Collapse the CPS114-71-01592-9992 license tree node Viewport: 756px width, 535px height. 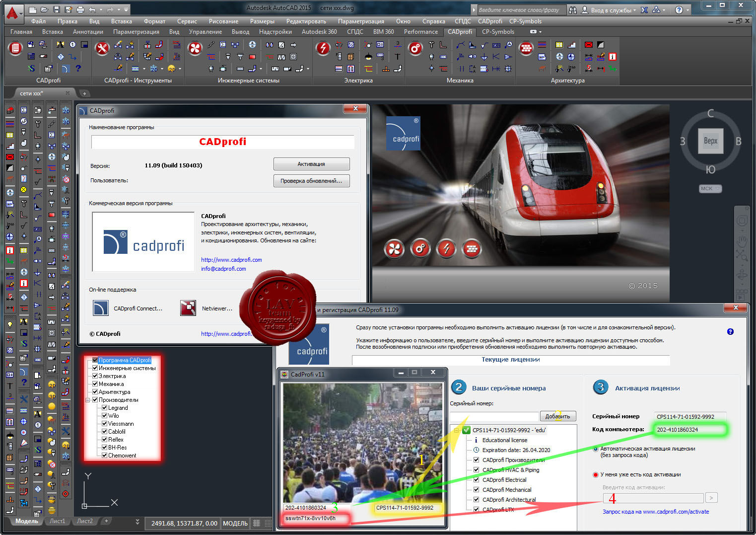pos(457,430)
